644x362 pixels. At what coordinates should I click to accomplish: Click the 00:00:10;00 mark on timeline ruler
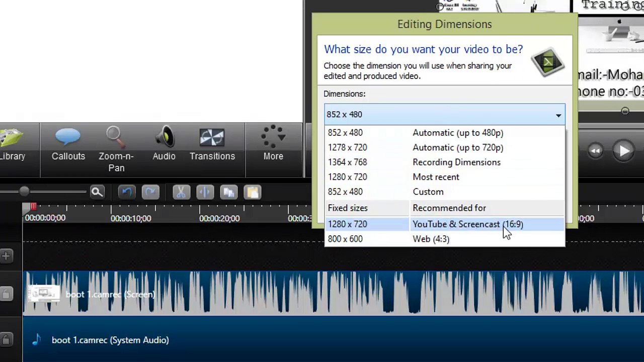point(130,218)
